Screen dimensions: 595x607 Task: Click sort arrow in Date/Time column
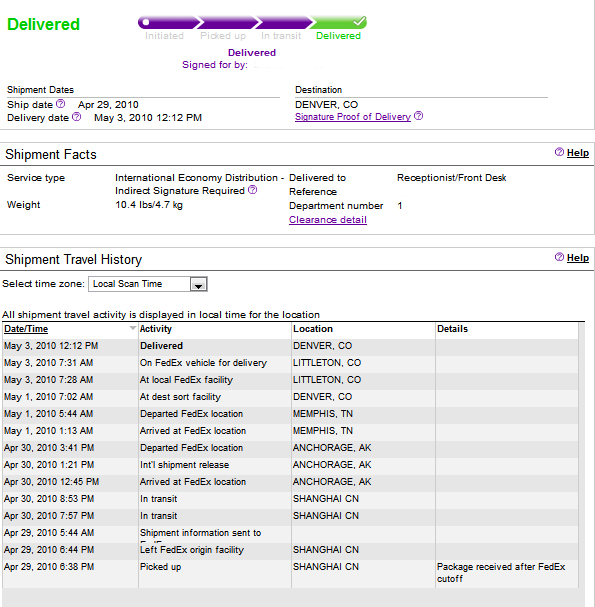(132, 328)
